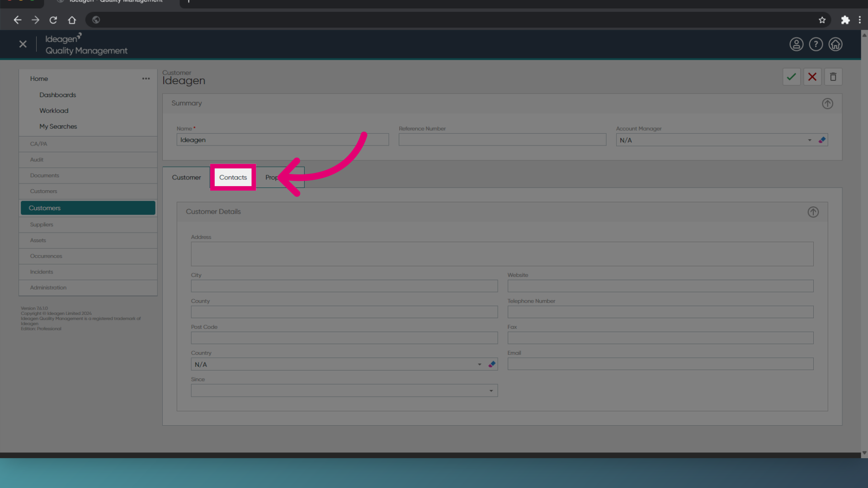Go back in browser
Screen dimensions: 868x488
[17, 20]
